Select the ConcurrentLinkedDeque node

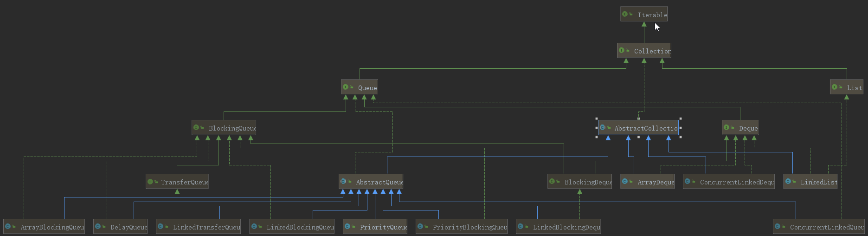pos(729,182)
